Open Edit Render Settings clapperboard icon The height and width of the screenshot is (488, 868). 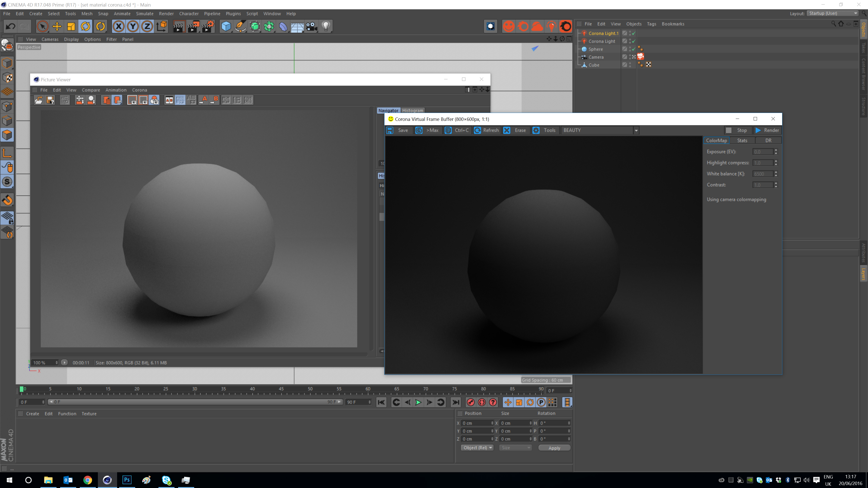[208, 26]
